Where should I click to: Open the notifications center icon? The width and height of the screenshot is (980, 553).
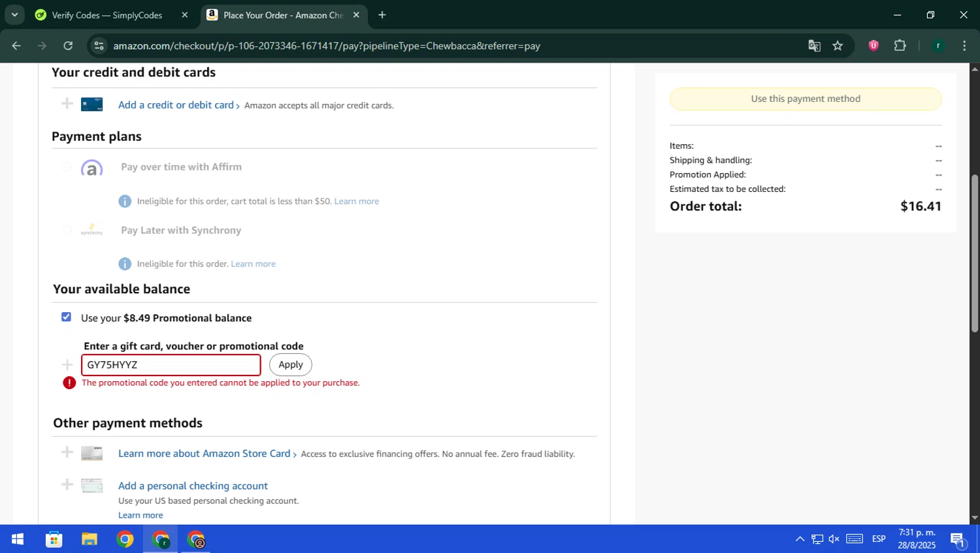(958, 539)
